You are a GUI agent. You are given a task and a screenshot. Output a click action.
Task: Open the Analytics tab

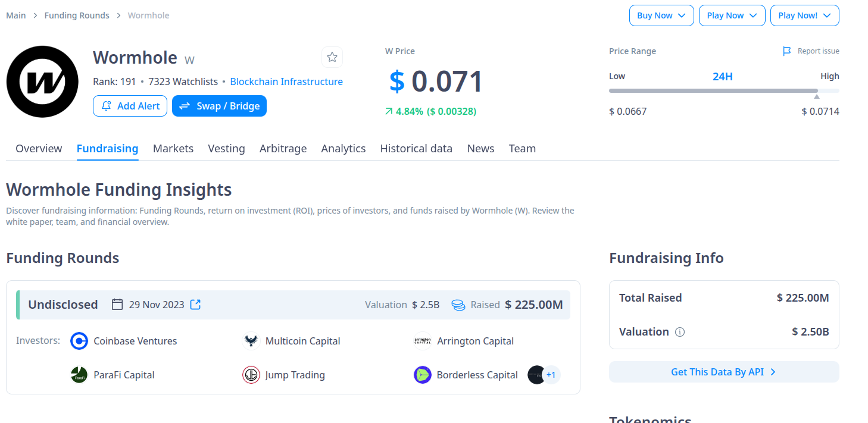click(344, 149)
